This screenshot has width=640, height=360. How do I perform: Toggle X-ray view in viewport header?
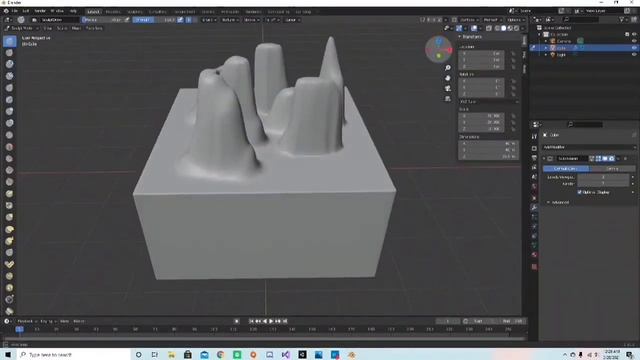pyautogui.click(x=489, y=28)
